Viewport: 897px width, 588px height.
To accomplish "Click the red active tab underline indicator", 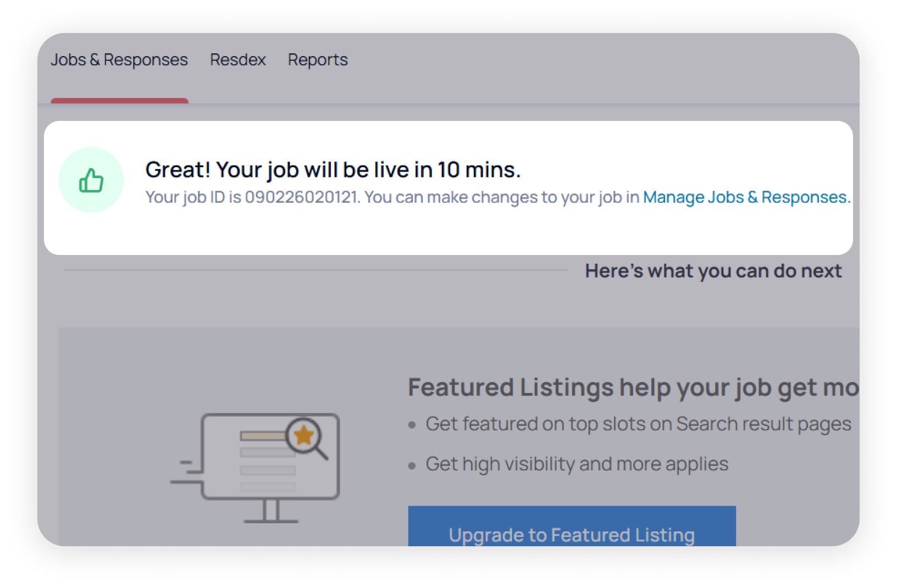I will [x=119, y=101].
